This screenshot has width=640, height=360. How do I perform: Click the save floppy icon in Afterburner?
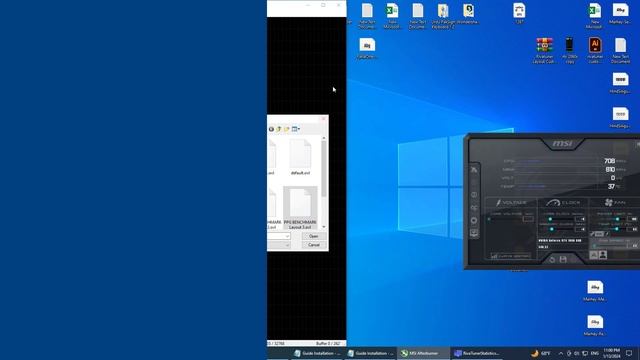563,259
